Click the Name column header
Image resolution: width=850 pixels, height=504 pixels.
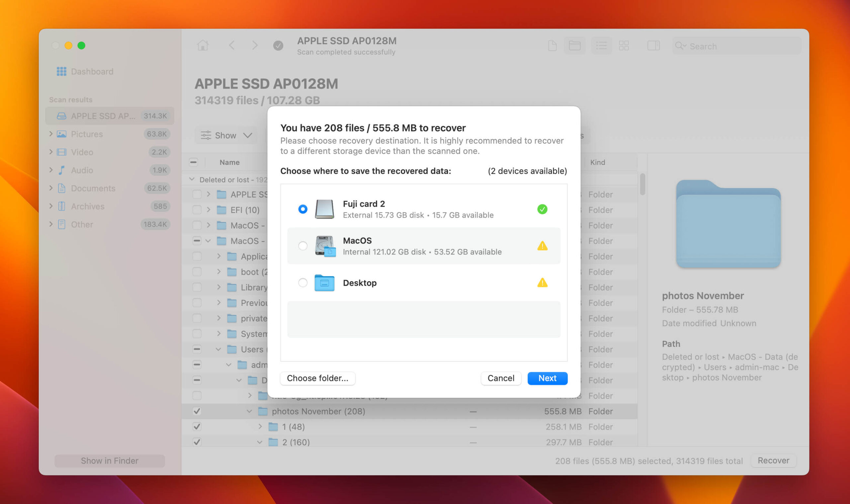(229, 162)
